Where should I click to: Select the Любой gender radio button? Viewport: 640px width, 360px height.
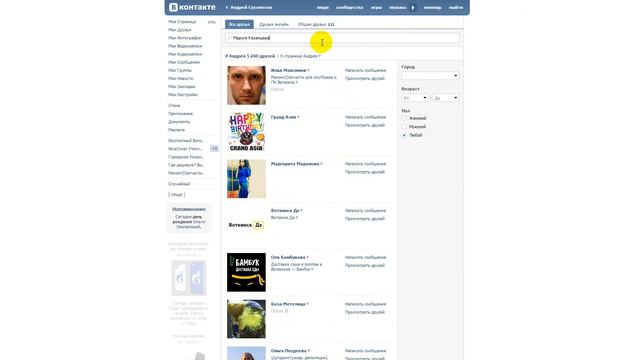point(404,135)
